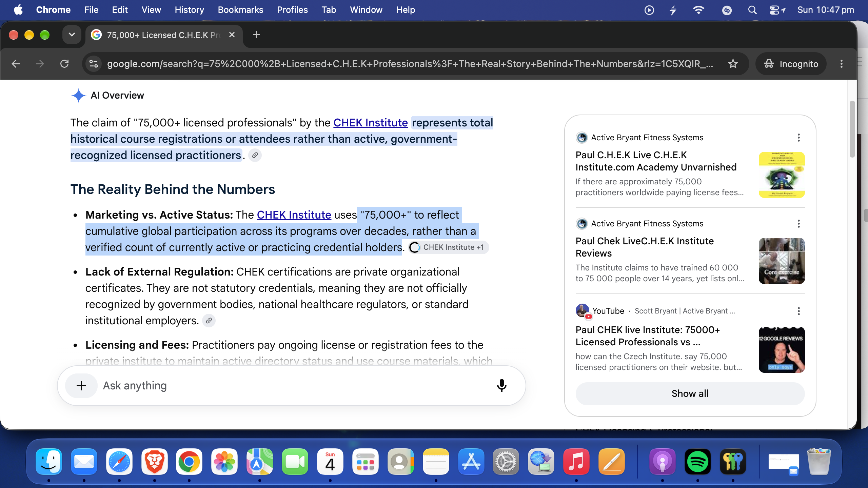Viewport: 868px width, 488px height.
Task: Open a new tab with plus button
Action: click(256, 35)
